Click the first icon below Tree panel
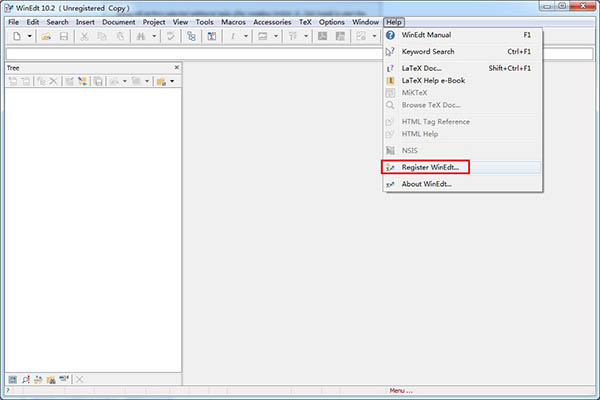 coord(13,379)
